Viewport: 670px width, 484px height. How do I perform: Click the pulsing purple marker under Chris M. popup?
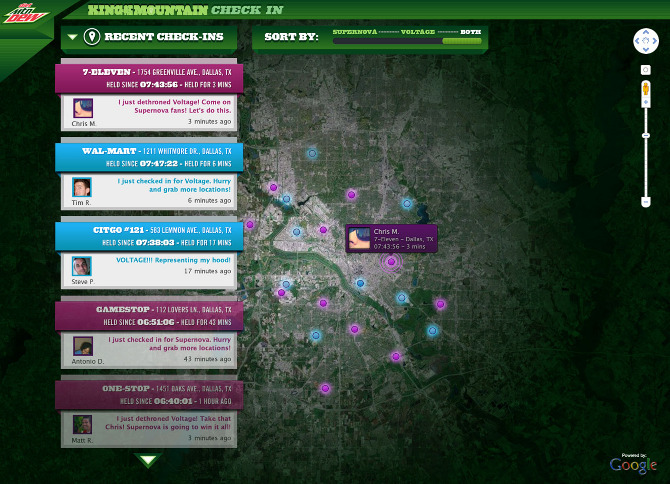click(391, 261)
